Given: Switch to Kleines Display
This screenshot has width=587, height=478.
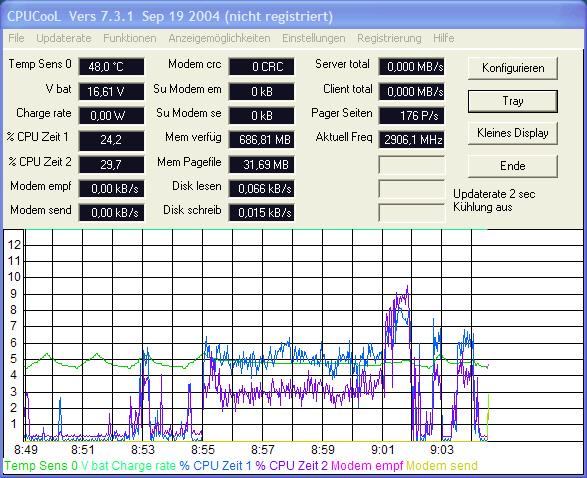Looking at the screenshot, I should 513,133.
